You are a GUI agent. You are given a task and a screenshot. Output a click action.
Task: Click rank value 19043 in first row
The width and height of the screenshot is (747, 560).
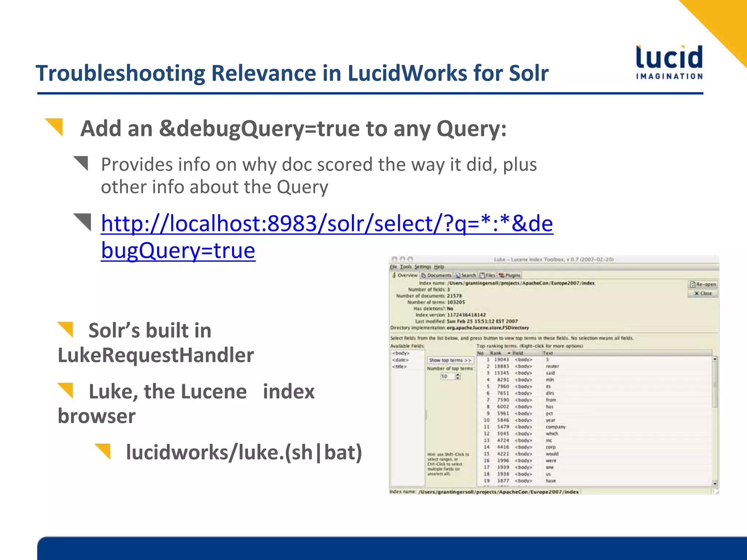(x=502, y=359)
